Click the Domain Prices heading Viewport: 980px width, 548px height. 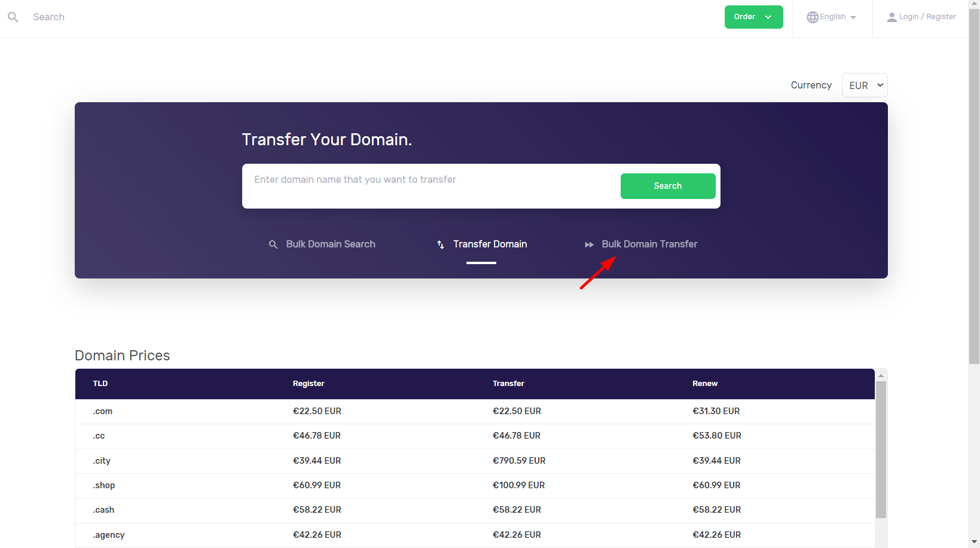(x=123, y=356)
